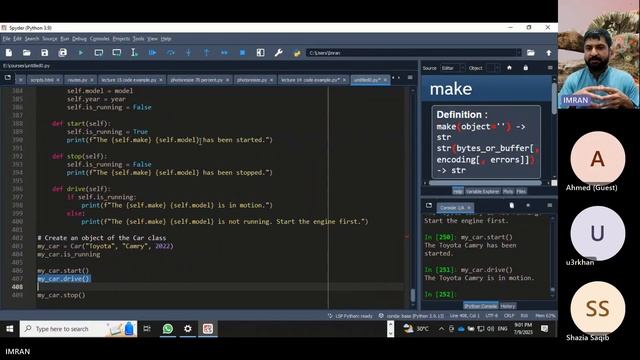
Task: Expand working directory path dropdown arrow
Action: click(x=519, y=53)
